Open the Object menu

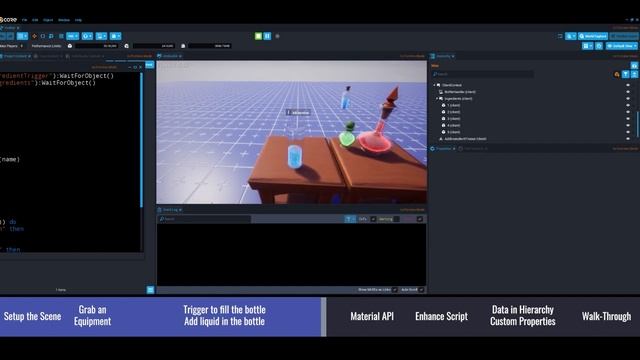48,20
